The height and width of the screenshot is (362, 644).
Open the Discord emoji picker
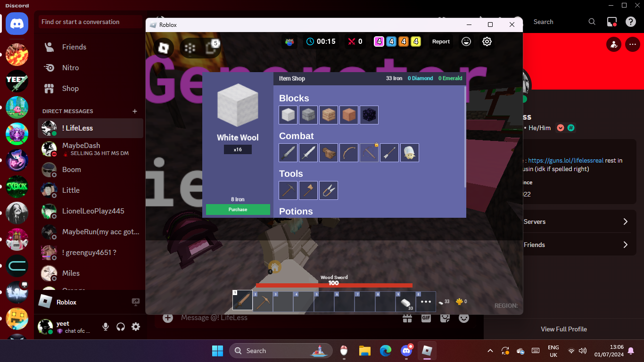[464, 318]
